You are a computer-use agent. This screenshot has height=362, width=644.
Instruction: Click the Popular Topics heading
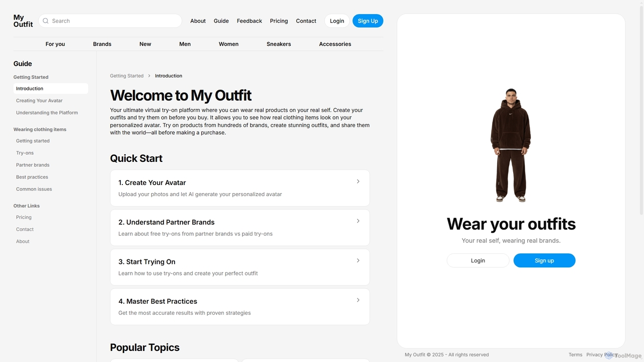[145, 347]
